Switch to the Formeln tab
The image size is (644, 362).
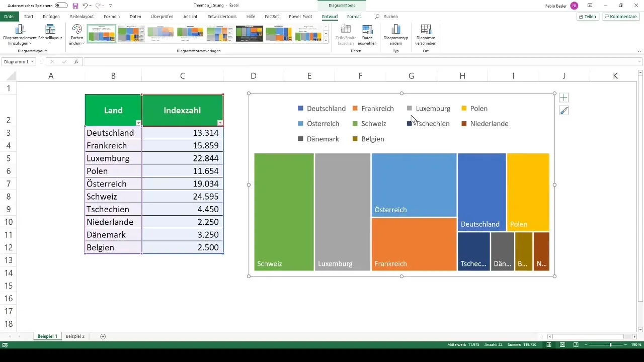click(112, 17)
